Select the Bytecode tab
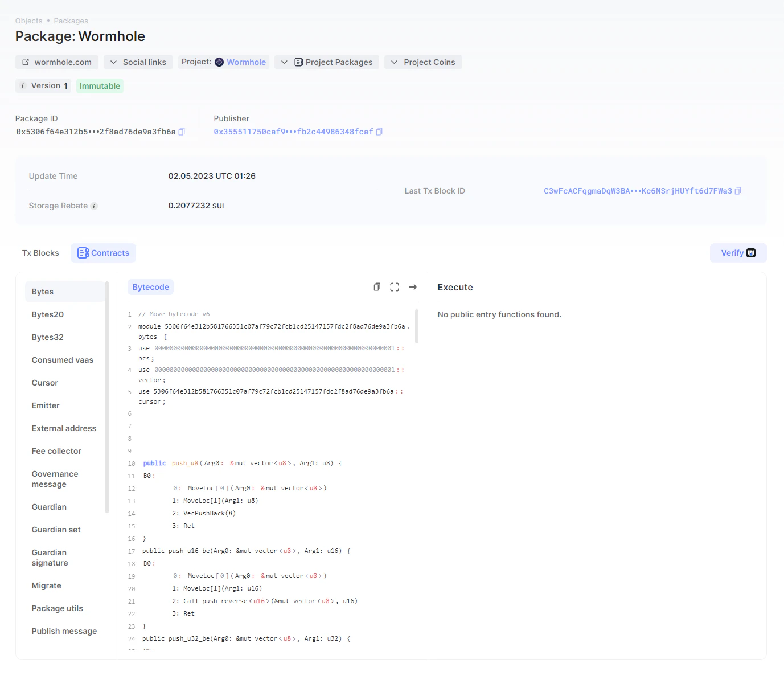 [x=151, y=287]
